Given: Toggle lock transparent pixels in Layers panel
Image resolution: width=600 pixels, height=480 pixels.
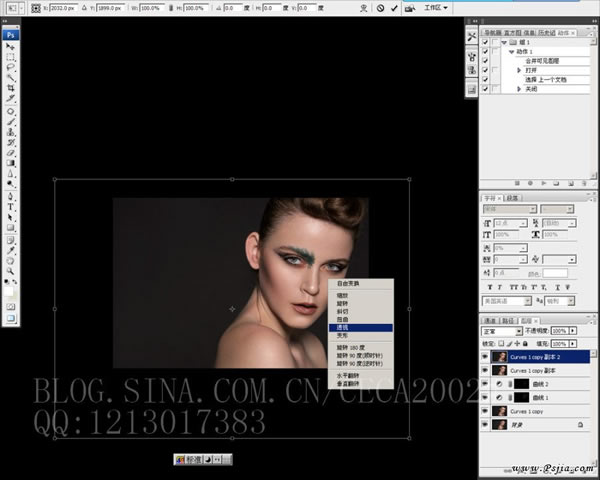Looking at the screenshot, I should [x=501, y=344].
